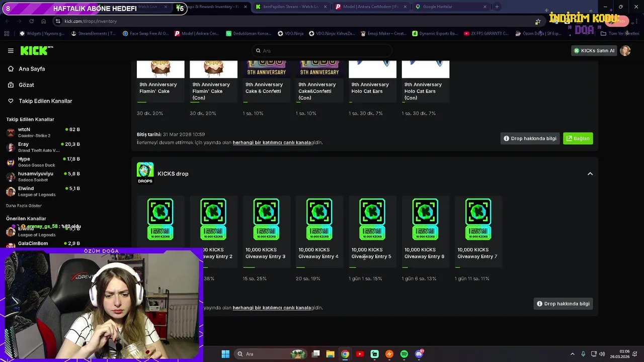Open Elwind League of Legends channel
The height and width of the screenshot is (362, 644).
[43, 191]
